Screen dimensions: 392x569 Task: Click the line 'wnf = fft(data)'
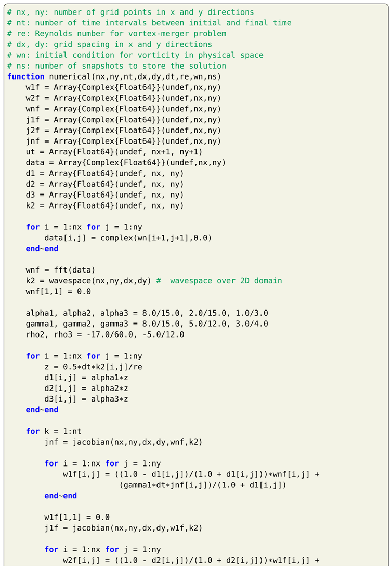pos(60,270)
